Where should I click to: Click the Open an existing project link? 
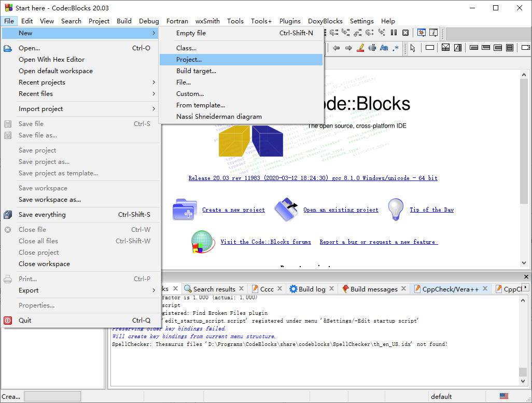pyautogui.click(x=341, y=210)
